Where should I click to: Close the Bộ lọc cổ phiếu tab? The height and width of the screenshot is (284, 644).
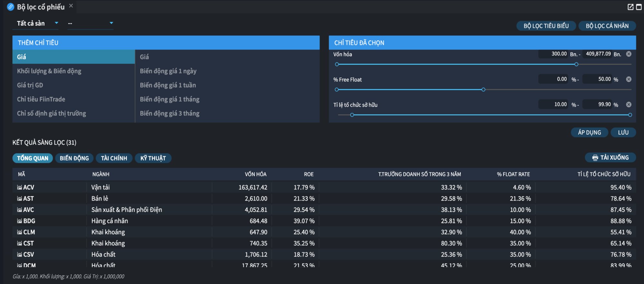click(71, 6)
